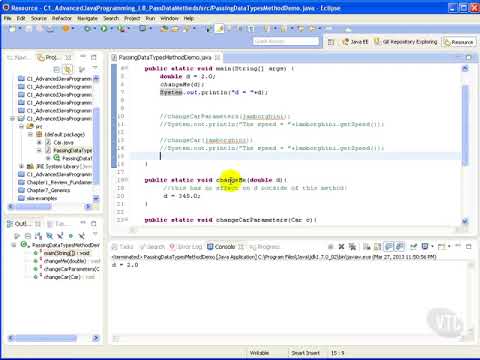Toggle Link with Editor in Project Explorer

coord(68,69)
